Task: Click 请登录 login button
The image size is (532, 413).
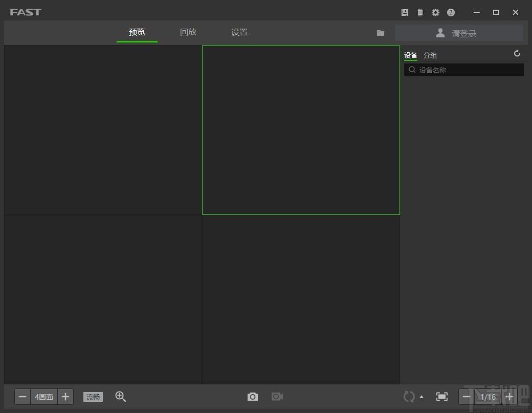Action: click(459, 33)
